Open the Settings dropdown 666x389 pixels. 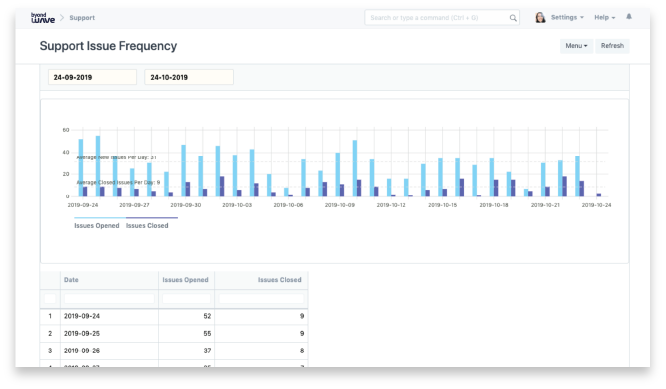[x=567, y=17]
